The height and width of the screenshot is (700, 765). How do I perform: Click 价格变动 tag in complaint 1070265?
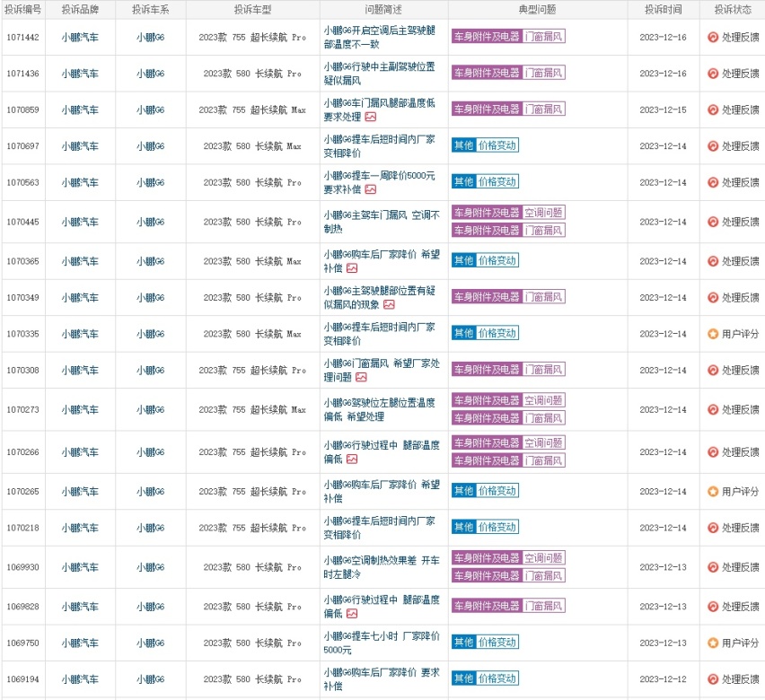coord(497,491)
